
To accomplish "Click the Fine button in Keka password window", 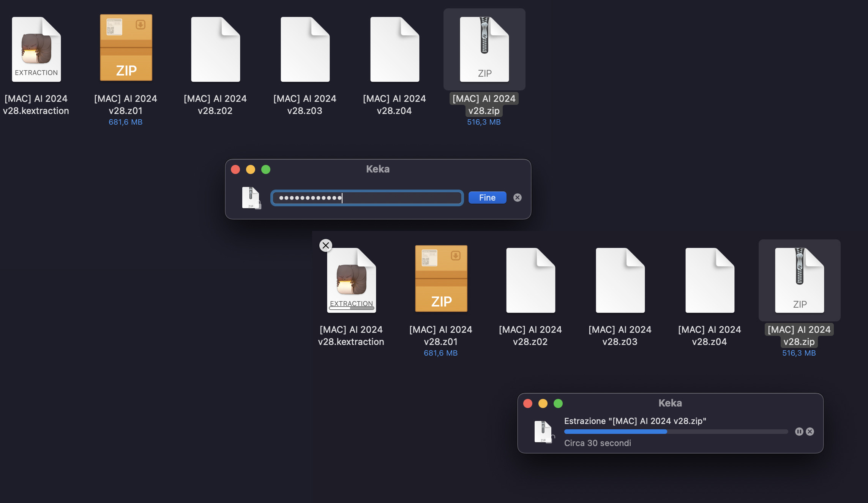I will coord(487,198).
